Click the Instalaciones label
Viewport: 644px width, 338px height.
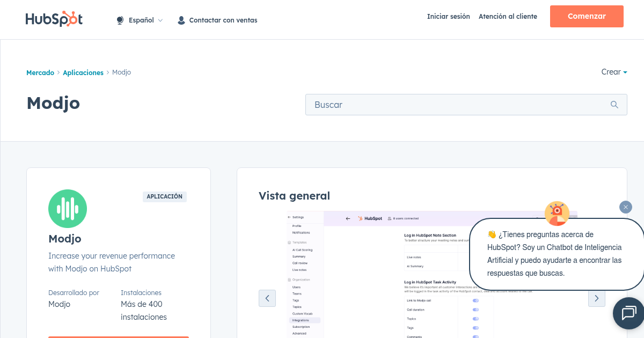pos(141,293)
